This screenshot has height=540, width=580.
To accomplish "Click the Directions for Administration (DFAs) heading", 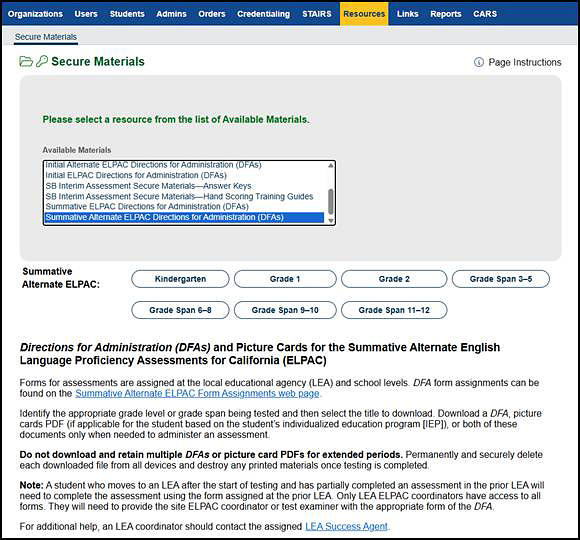I will [x=260, y=354].
